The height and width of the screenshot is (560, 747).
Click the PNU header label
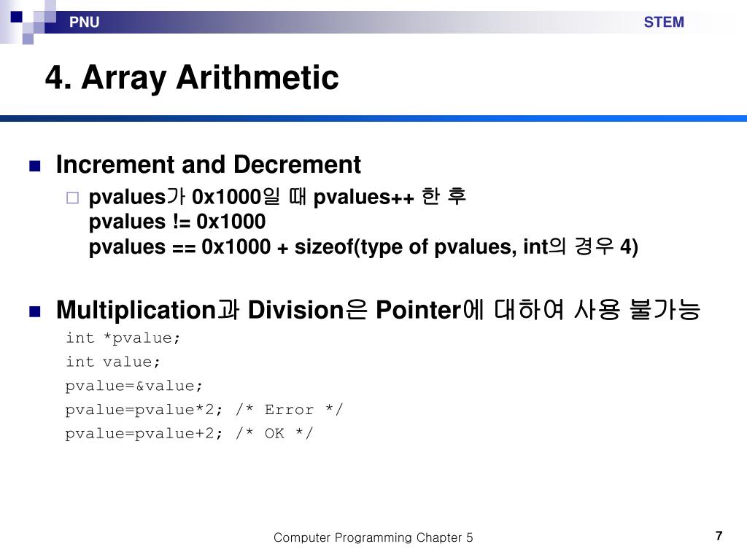click(85, 22)
